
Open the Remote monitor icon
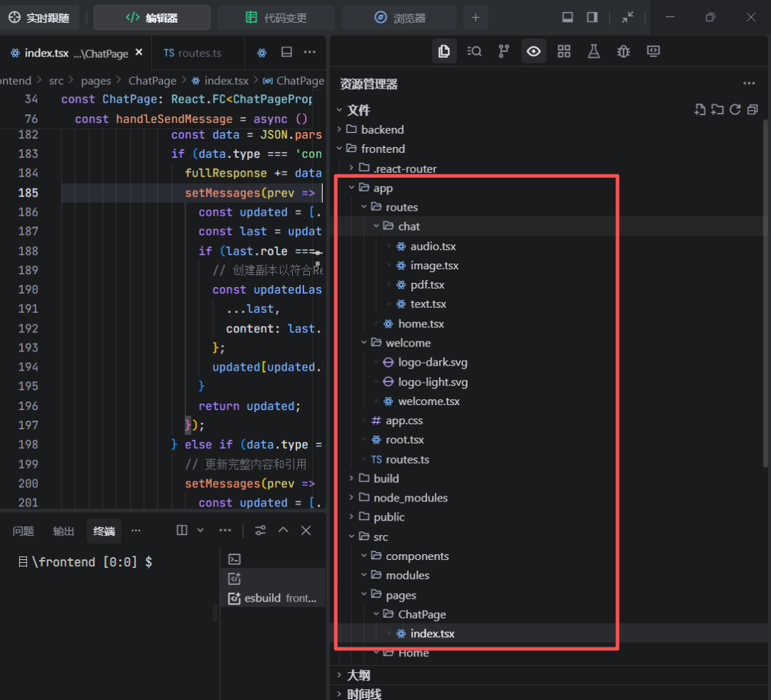pyautogui.click(x=653, y=51)
